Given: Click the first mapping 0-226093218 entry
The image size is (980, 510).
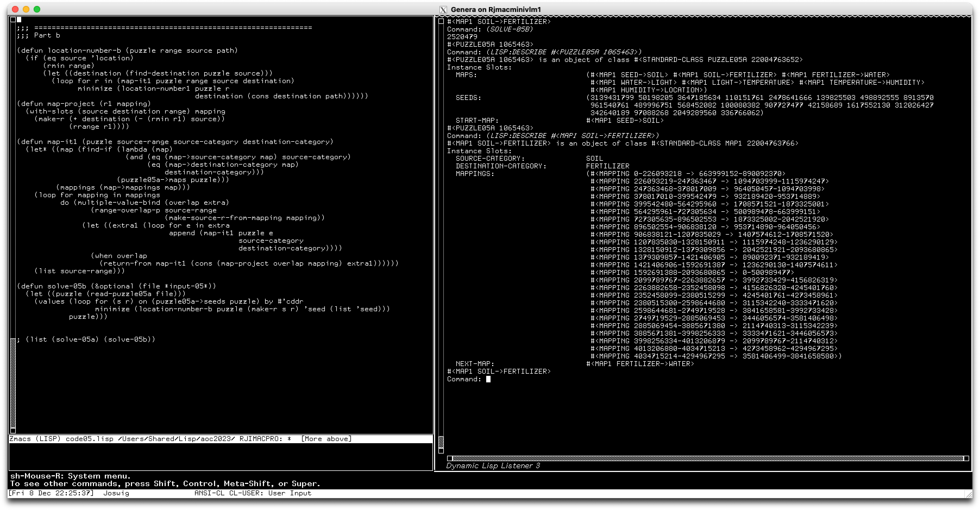Looking at the screenshot, I should (688, 174).
